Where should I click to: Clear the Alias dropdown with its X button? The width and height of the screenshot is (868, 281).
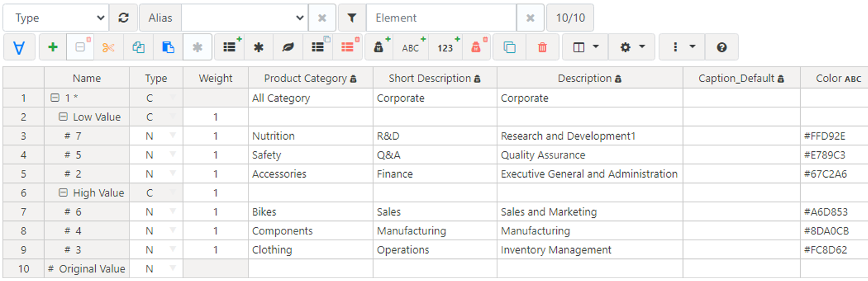pos(322,18)
